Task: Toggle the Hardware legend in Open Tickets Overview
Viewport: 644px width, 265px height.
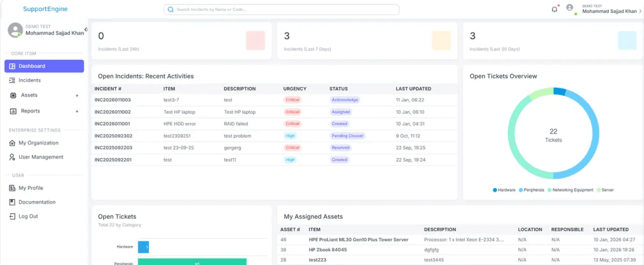Action: point(504,189)
